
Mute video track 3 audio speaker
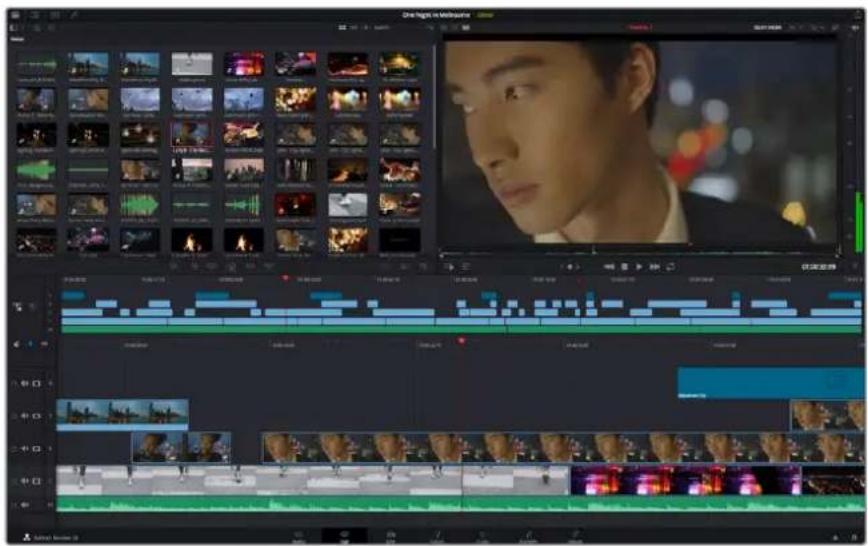(x=25, y=416)
